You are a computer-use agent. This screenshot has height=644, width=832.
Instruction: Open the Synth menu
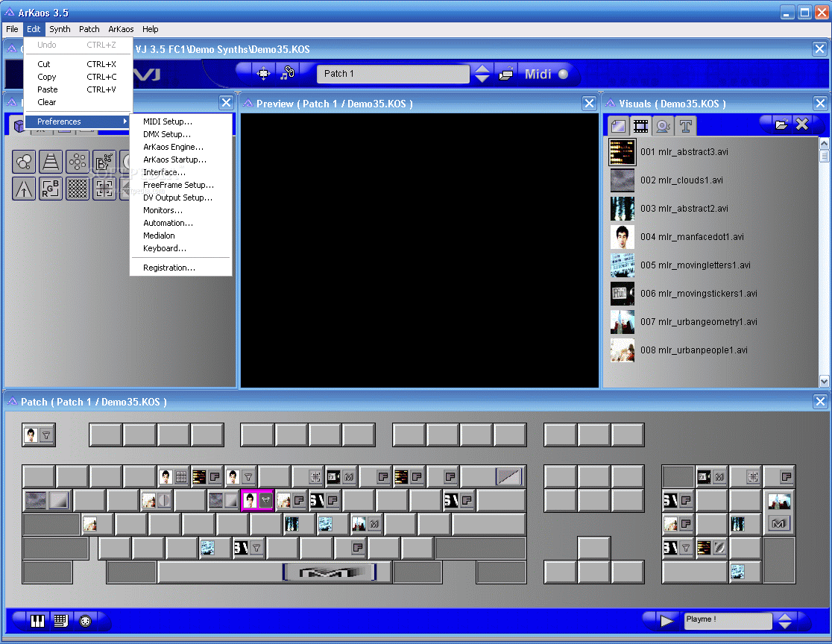[60, 29]
